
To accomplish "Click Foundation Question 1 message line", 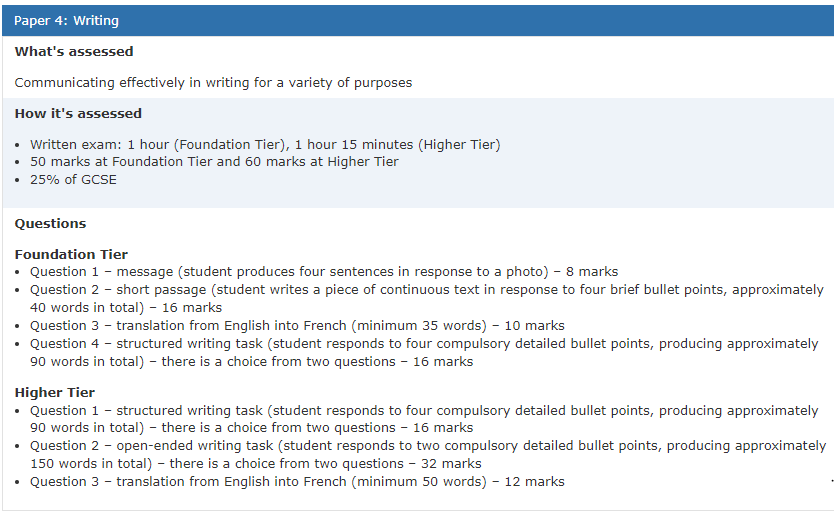I will click(324, 272).
